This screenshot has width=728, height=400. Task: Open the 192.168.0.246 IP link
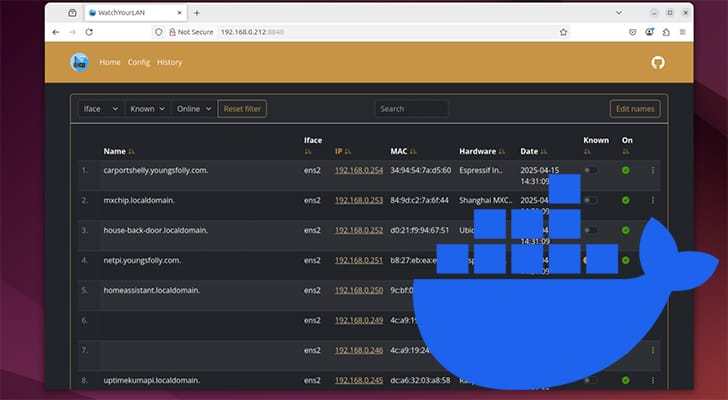tap(359, 350)
